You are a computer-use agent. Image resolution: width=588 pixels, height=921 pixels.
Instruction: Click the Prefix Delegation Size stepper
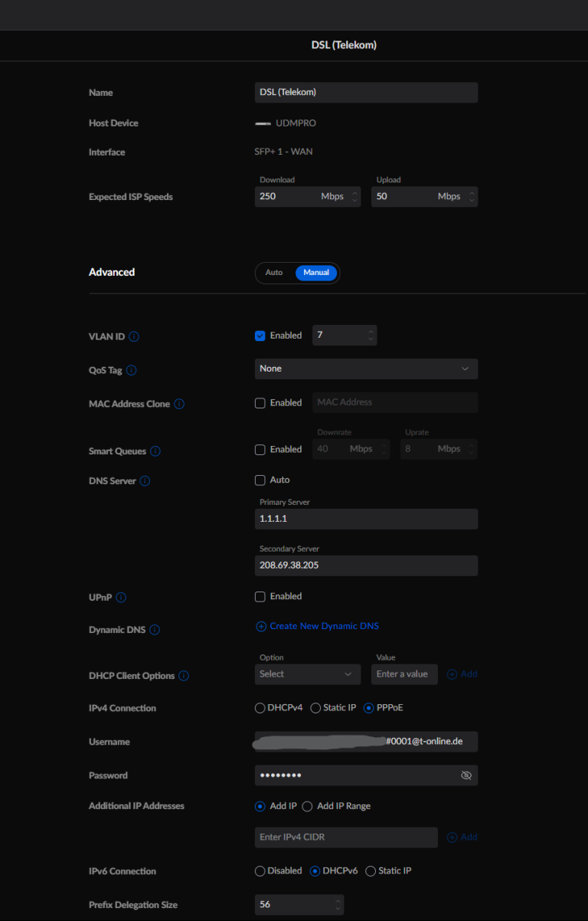338,905
